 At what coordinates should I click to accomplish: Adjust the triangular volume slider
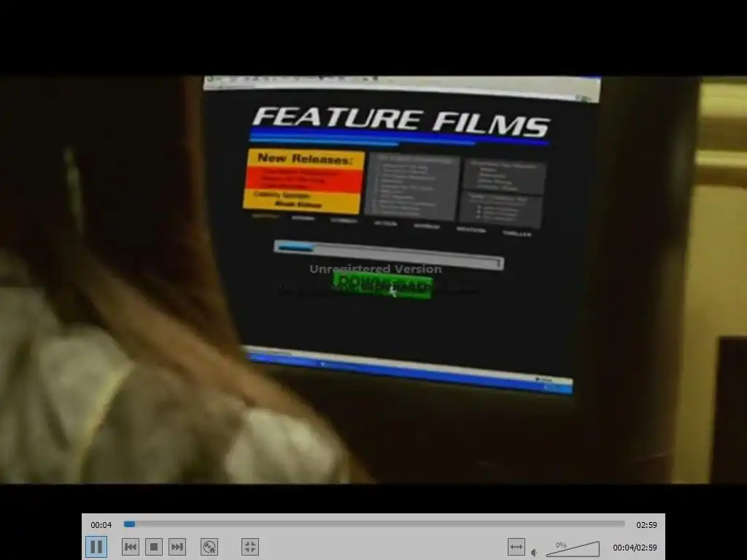pyautogui.click(x=573, y=548)
